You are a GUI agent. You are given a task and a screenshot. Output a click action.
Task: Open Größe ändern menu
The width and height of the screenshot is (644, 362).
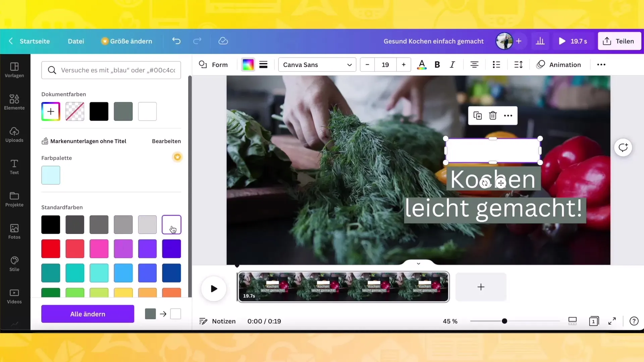coord(127,41)
